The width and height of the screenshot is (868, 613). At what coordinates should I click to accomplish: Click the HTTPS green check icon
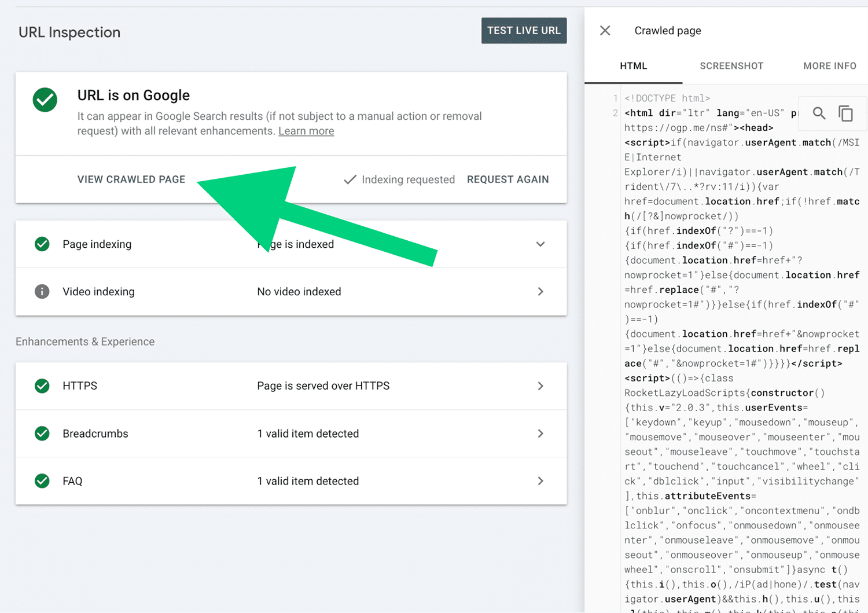pyautogui.click(x=42, y=386)
